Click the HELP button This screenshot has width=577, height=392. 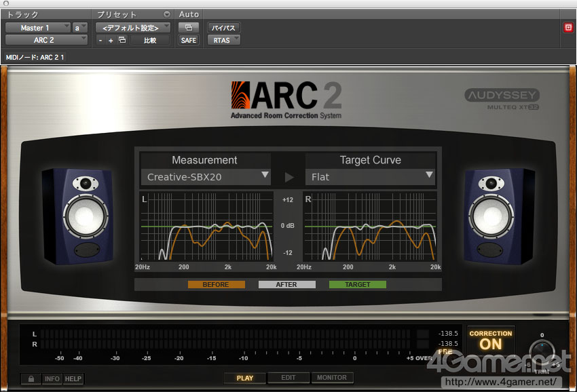[73, 378]
